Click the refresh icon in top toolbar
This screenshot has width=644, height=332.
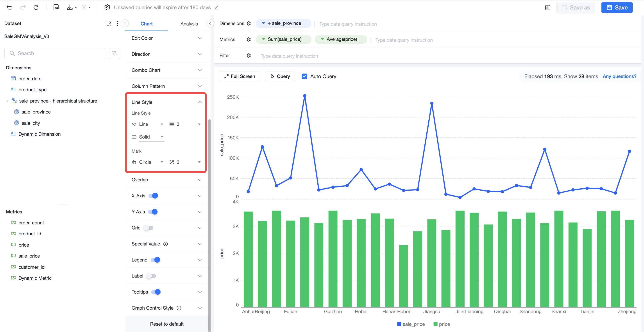[x=36, y=7]
